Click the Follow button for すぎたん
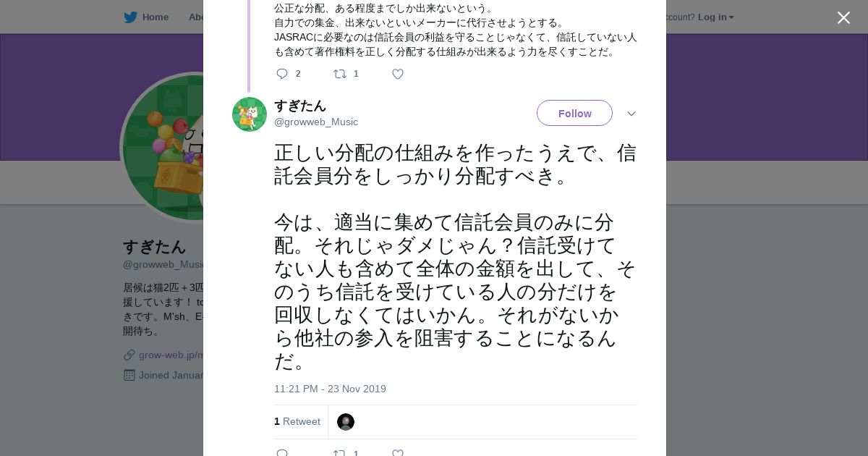Screen dimensions: 868x456 [x=574, y=114]
